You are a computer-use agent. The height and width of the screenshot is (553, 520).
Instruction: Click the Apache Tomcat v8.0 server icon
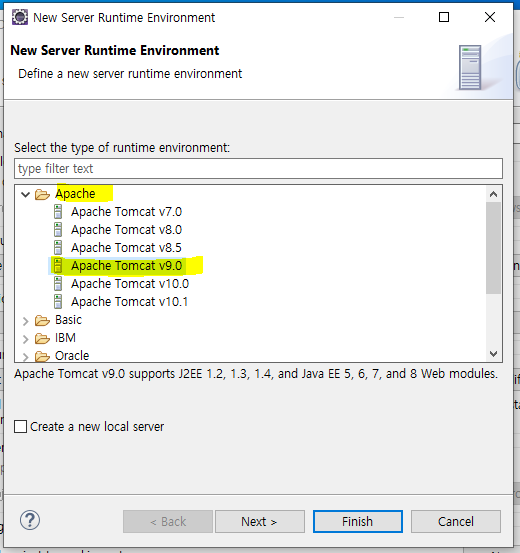[58, 230]
